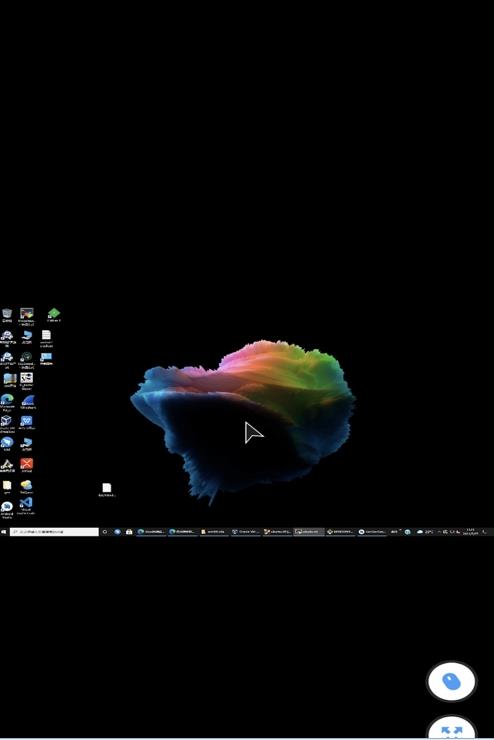
Task: Focus the taskbar search box
Action: 54,532
